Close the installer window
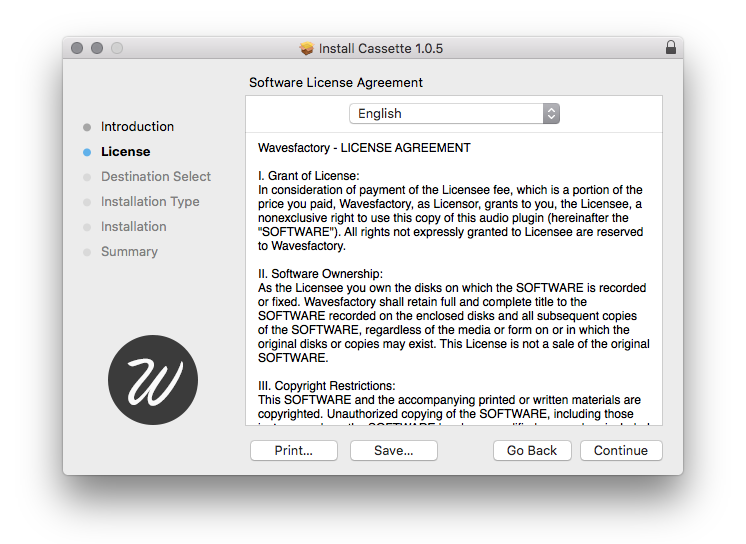Viewport: 746px width, 544px height. tap(77, 48)
